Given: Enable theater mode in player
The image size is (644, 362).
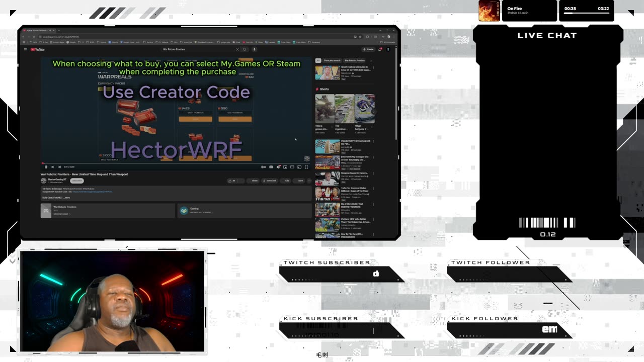Looking at the screenshot, I should [292, 166].
